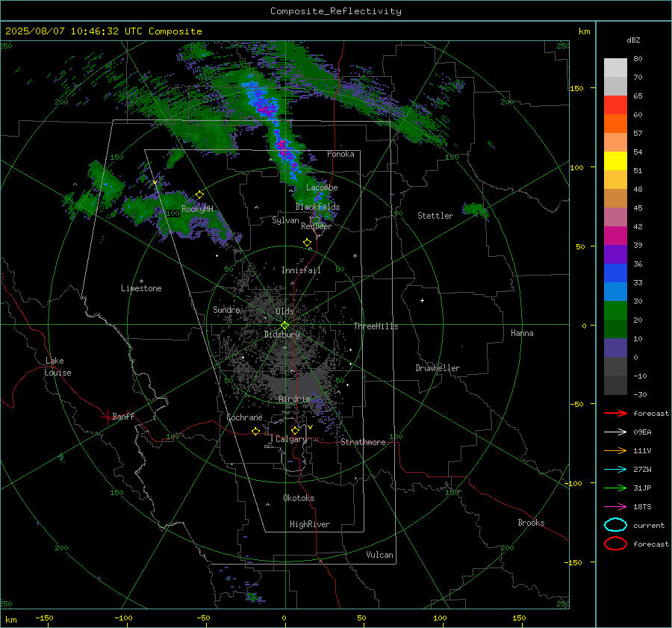Click the yellow diamond marker above RockyMH
672x628 pixels.
click(x=199, y=195)
